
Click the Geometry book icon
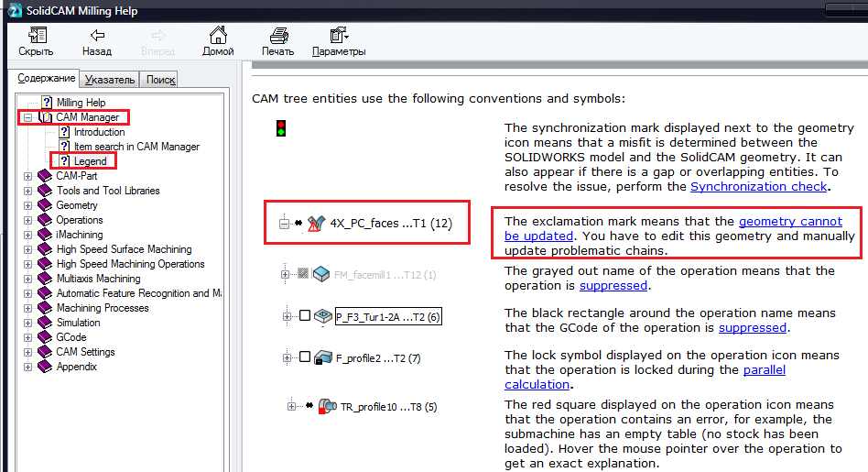pyautogui.click(x=45, y=205)
